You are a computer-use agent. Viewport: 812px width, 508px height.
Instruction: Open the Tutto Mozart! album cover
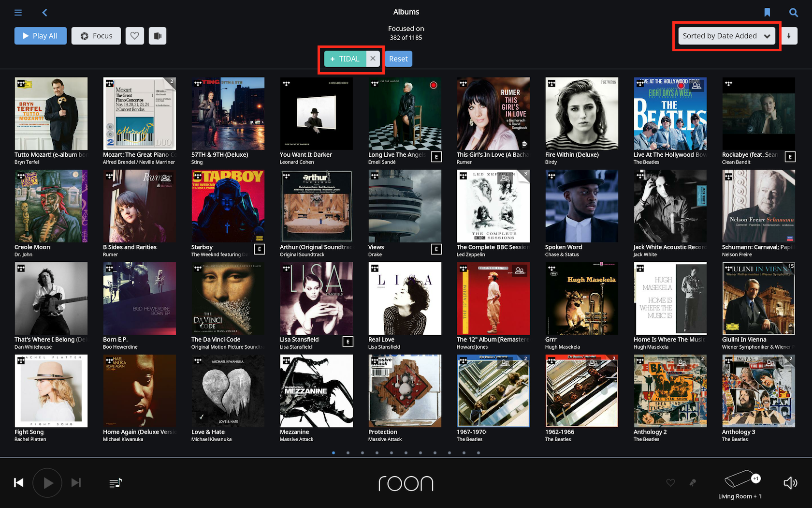51,114
